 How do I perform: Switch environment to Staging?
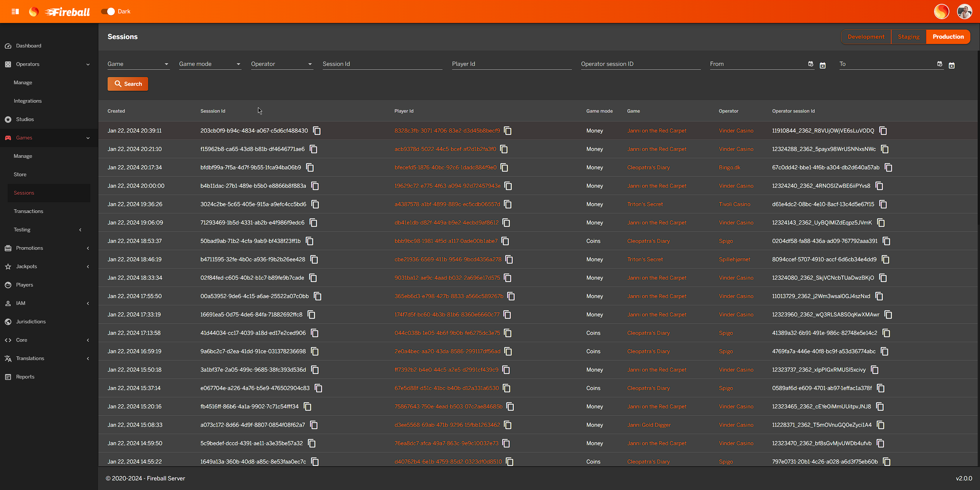[908, 37]
